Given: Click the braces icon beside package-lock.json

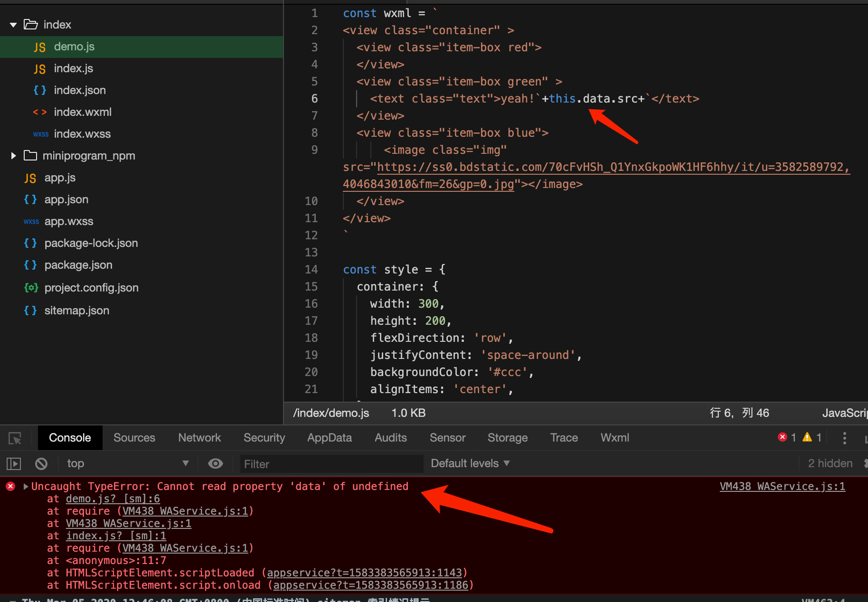Looking at the screenshot, I should pos(30,243).
